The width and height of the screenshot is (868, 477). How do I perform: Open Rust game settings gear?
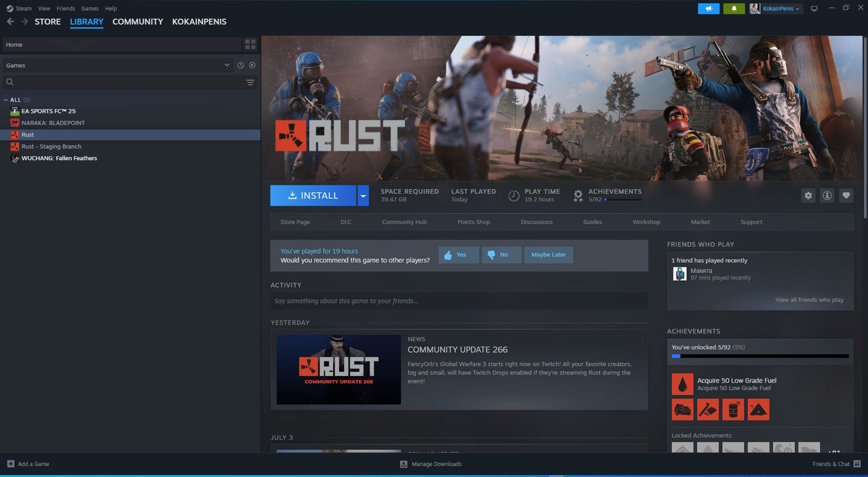point(808,195)
